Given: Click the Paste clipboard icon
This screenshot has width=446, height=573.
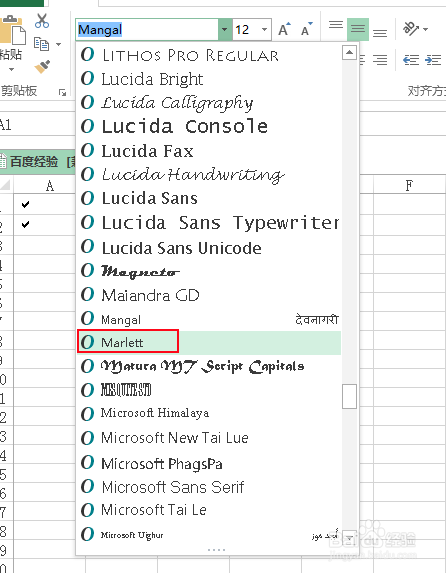Looking at the screenshot, I should tap(13, 30).
